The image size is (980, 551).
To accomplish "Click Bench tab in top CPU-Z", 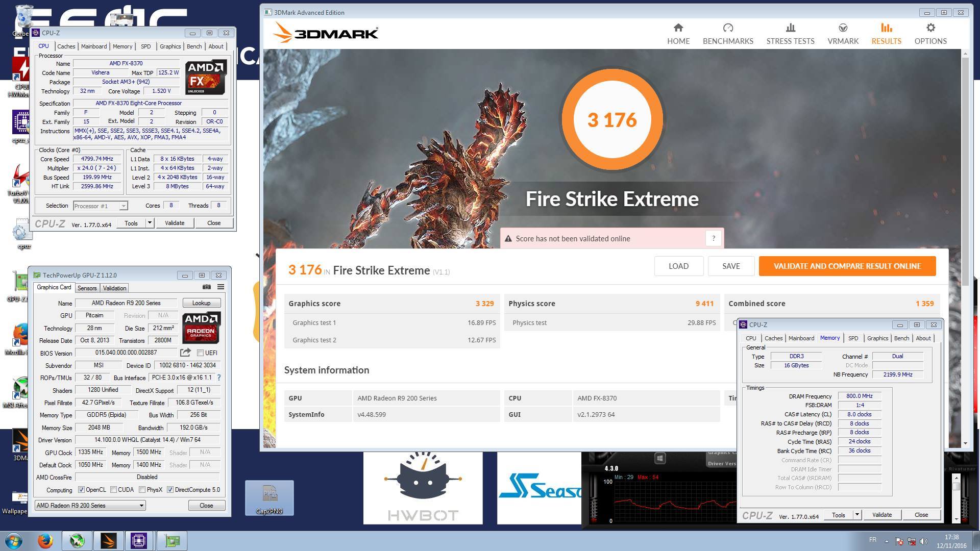I will tap(194, 46).
